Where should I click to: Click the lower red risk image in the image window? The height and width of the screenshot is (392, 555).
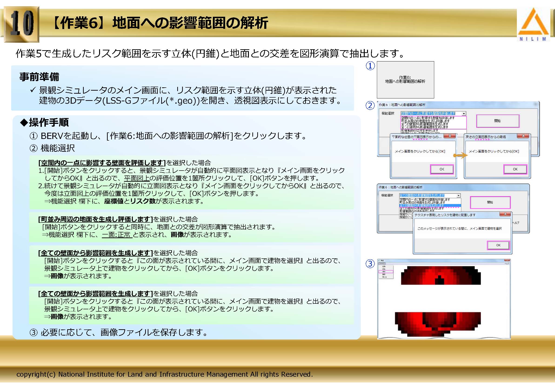[438, 324]
